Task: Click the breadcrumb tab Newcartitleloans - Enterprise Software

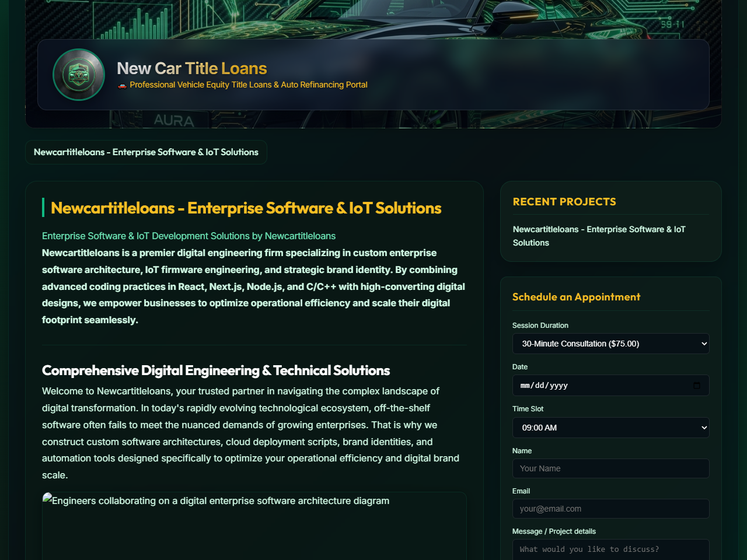Action: pyautogui.click(x=146, y=152)
